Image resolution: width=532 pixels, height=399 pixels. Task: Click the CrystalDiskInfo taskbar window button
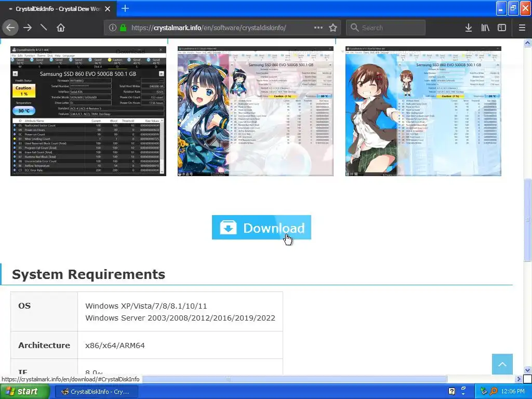coord(96,392)
